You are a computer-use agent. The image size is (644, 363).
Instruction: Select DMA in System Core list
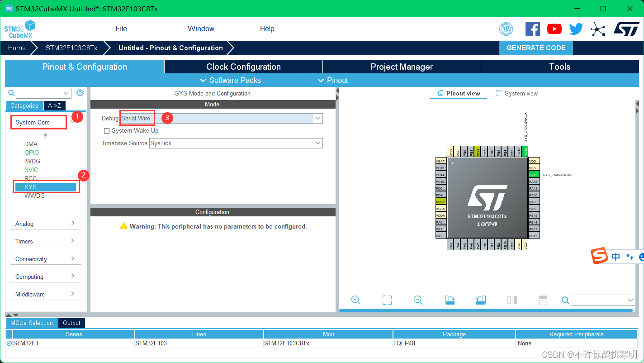point(31,144)
